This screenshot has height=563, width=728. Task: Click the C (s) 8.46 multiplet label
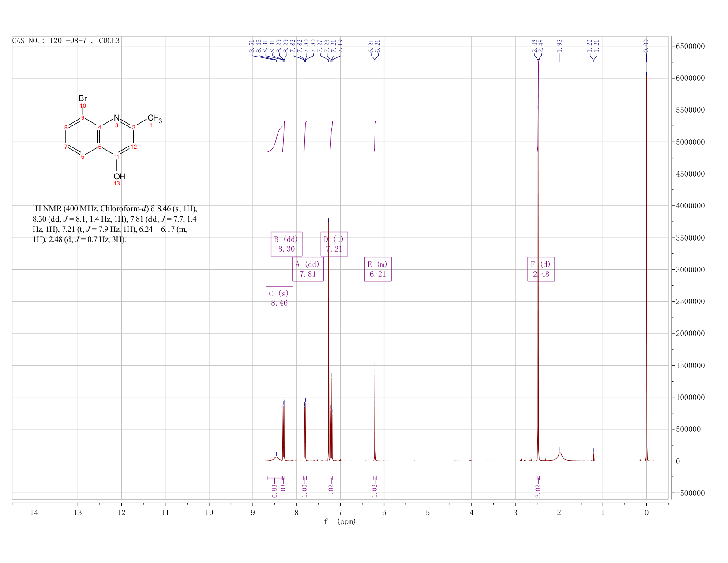(279, 298)
